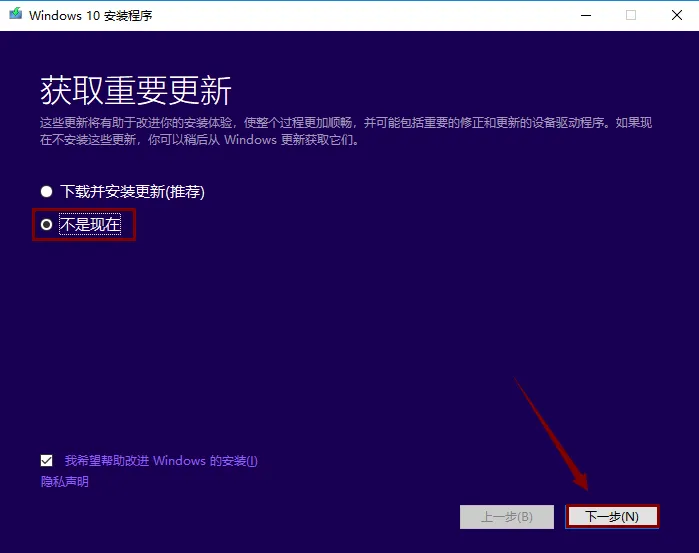Minimize the Windows 10 安装程序 window

586,15
